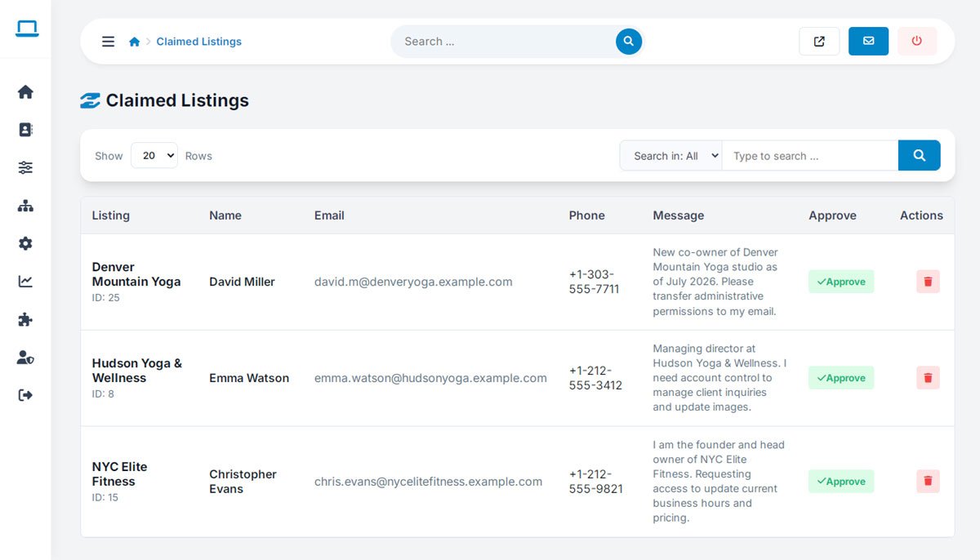Click the Email column header
Image resolution: width=980 pixels, height=560 pixels.
[329, 216]
